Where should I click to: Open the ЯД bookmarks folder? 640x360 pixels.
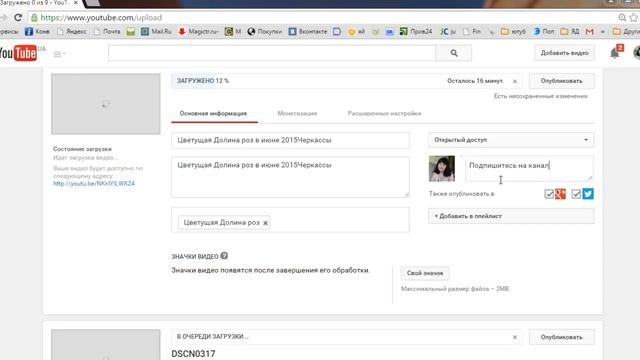[x=570, y=31]
